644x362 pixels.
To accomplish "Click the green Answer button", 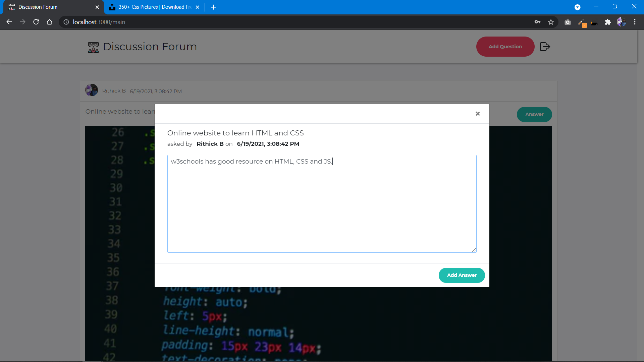I will click(x=534, y=114).
